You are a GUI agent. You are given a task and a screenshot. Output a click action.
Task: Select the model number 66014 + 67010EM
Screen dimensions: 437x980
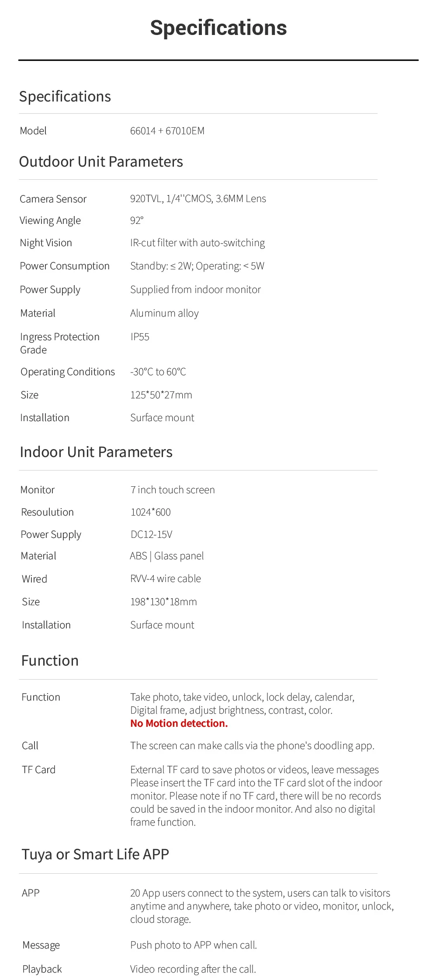click(167, 131)
